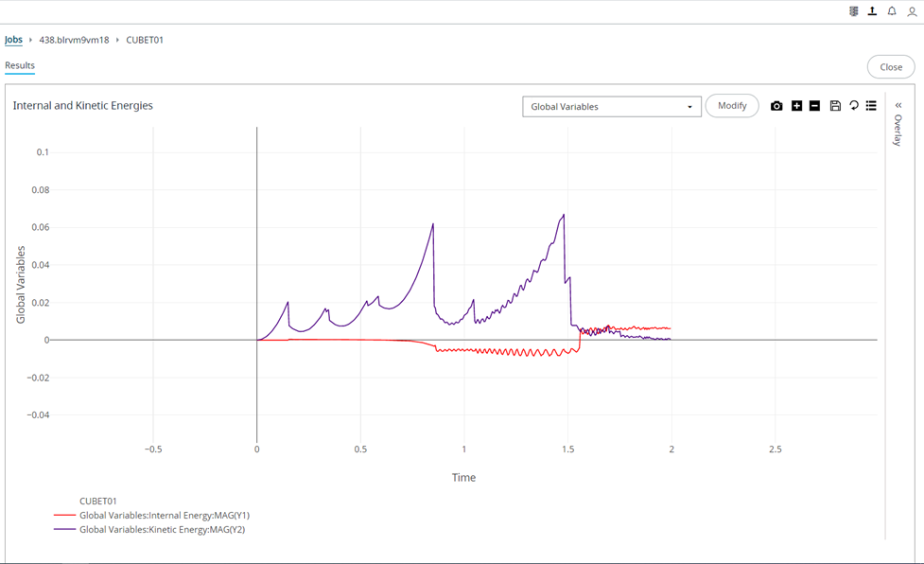Reset the plot view with refresh icon
924x564 pixels.
[x=853, y=105]
